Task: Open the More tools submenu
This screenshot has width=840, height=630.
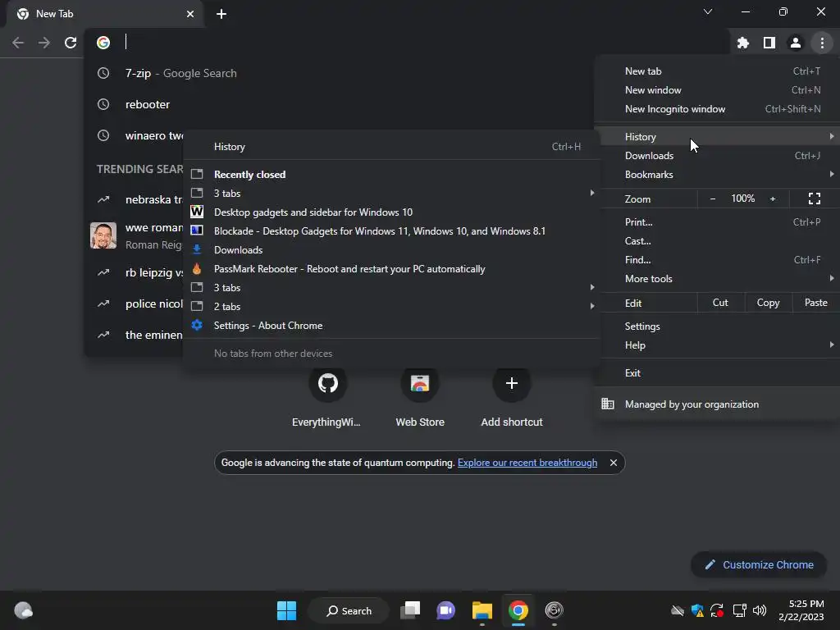Action: (x=717, y=279)
